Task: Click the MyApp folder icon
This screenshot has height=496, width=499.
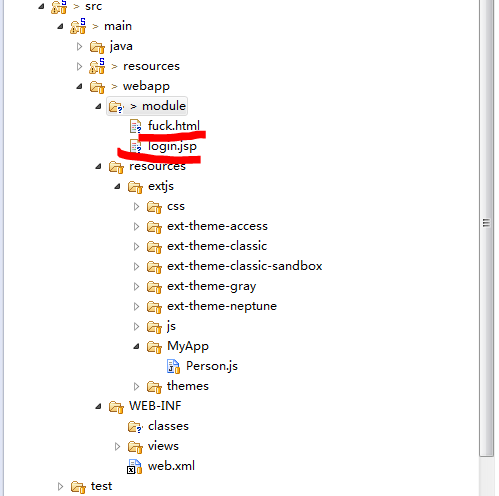Action: (154, 347)
